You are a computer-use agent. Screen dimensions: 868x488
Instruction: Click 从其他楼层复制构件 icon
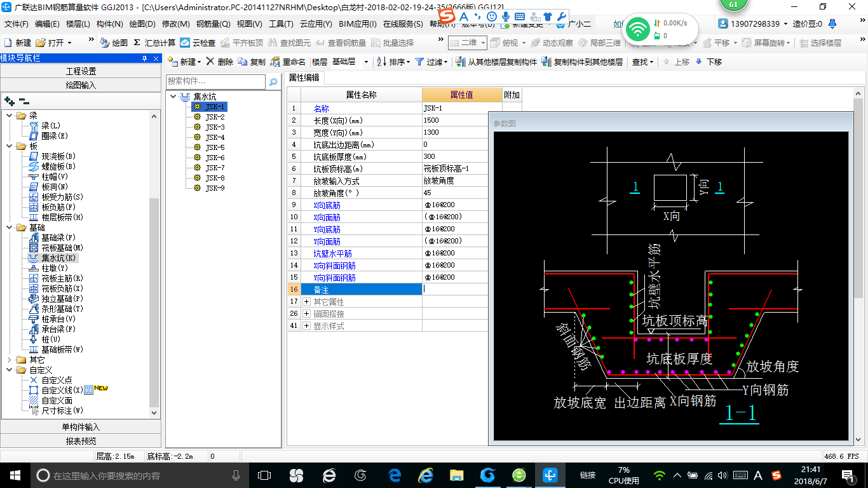point(461,62)
